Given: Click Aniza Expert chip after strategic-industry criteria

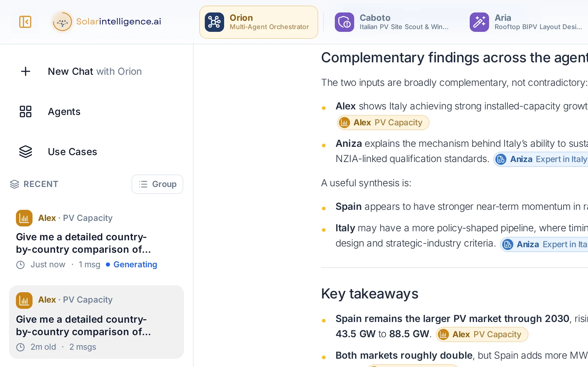Looking at the screenshot, I should point(544,244).
